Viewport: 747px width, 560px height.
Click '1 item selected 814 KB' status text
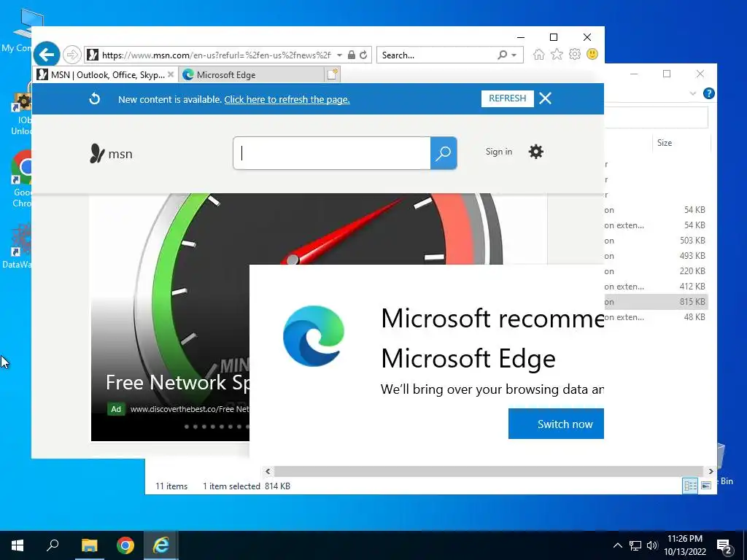pos(247,486)
